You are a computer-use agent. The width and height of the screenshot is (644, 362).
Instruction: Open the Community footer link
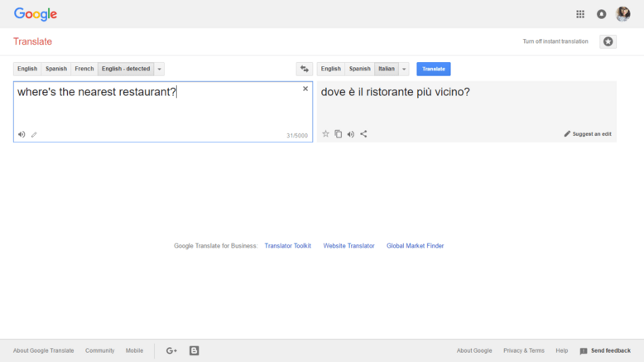[100, 350]
